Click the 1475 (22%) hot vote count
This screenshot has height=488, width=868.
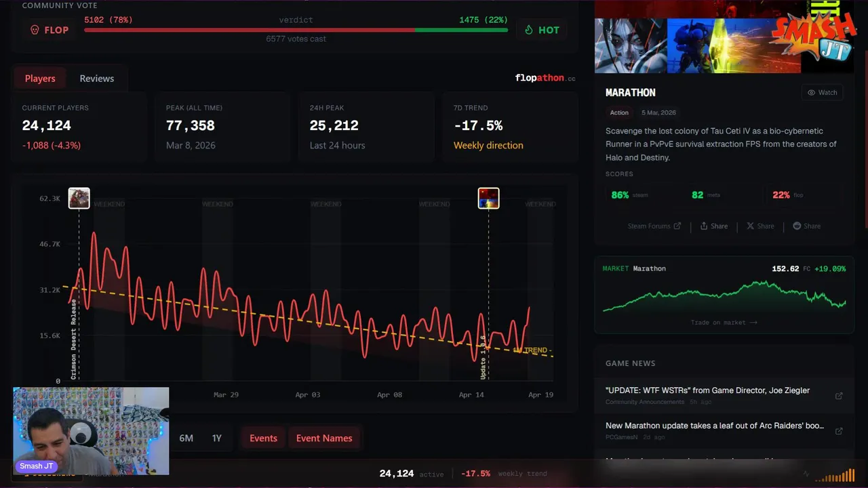point(484,20)
